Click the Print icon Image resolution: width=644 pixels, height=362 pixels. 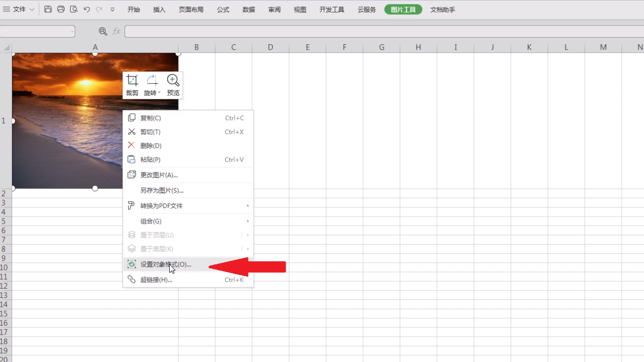(x=61, y=9)
